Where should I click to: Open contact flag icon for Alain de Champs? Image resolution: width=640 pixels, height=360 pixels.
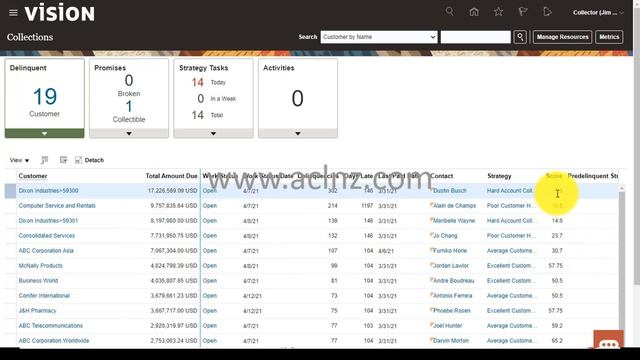coord(431,205)
